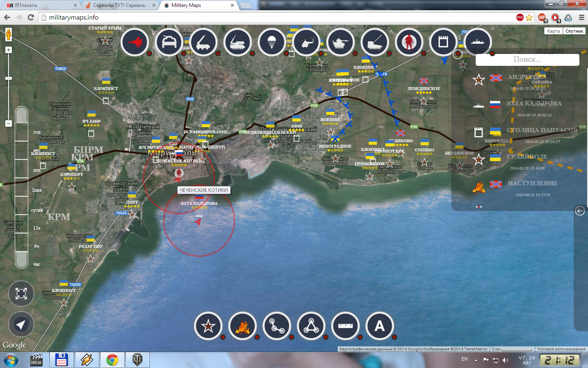Select the armored car unit icon
This screenshot has width=588, height=368.
pyautogui.click(x=169, y=42)
